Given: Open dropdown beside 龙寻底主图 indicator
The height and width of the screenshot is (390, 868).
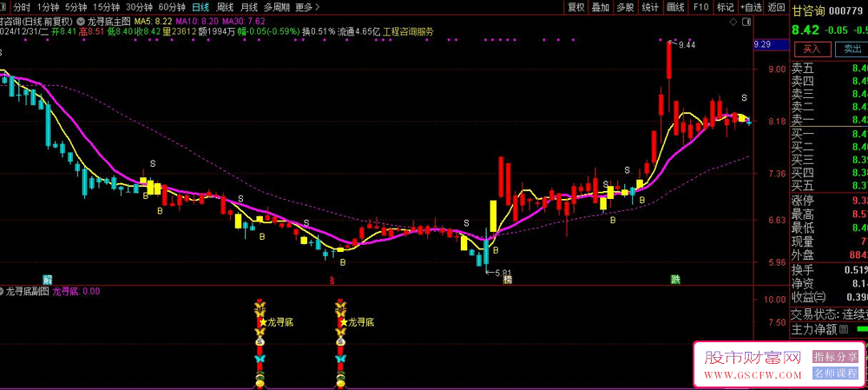Looking at the screenshot, I should pos(82,21).
